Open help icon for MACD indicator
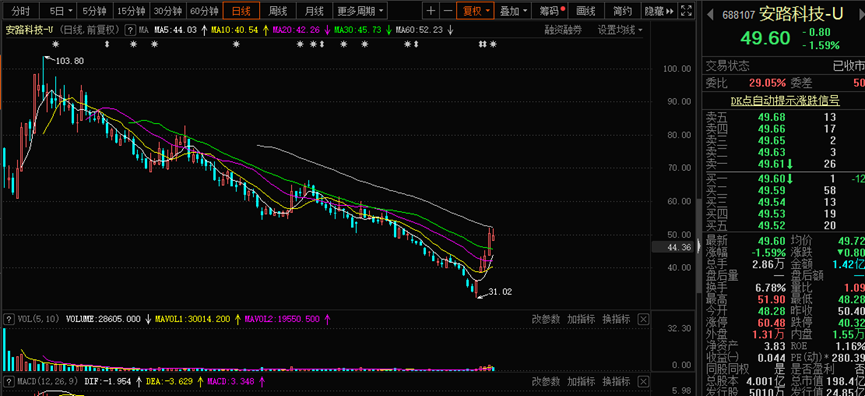The height and width of the screenshot is (396, 865). click(x=8, y=381)
